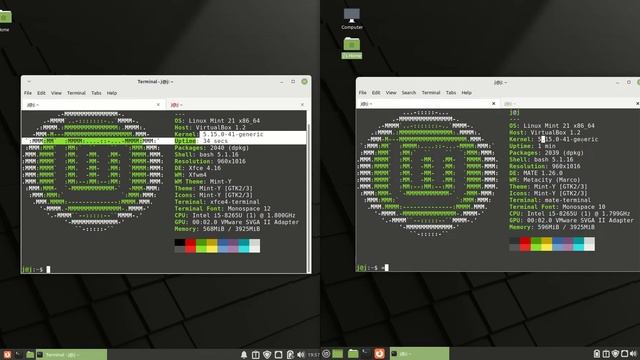This screenshot has height=360, width=640.
Task: Click the battery icon in the MATE tray
Action: 597,354
